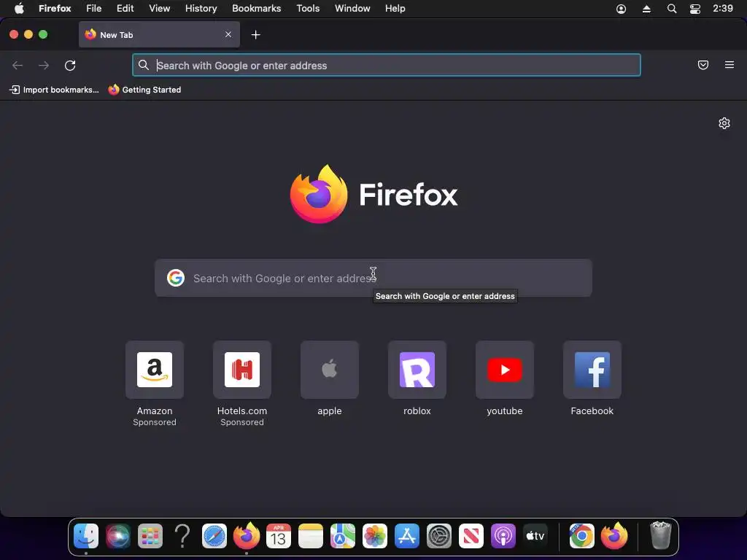Open the Help menu

coord(395,9)
